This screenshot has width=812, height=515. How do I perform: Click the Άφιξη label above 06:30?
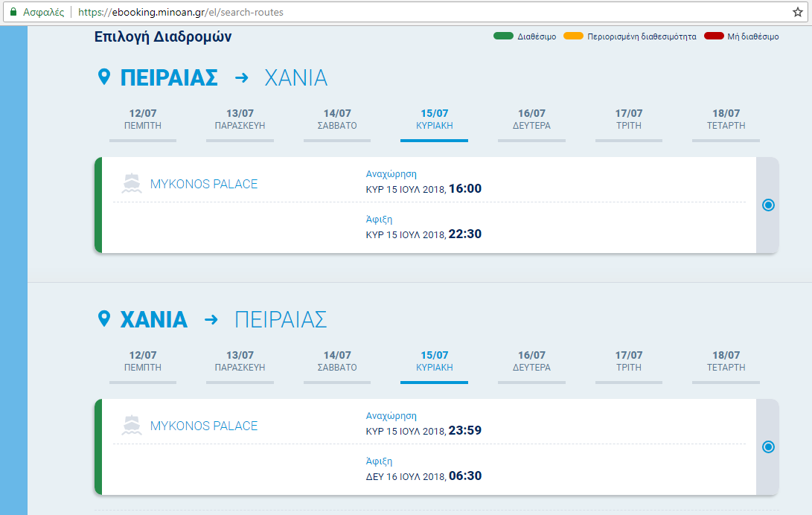pos(379,461)
